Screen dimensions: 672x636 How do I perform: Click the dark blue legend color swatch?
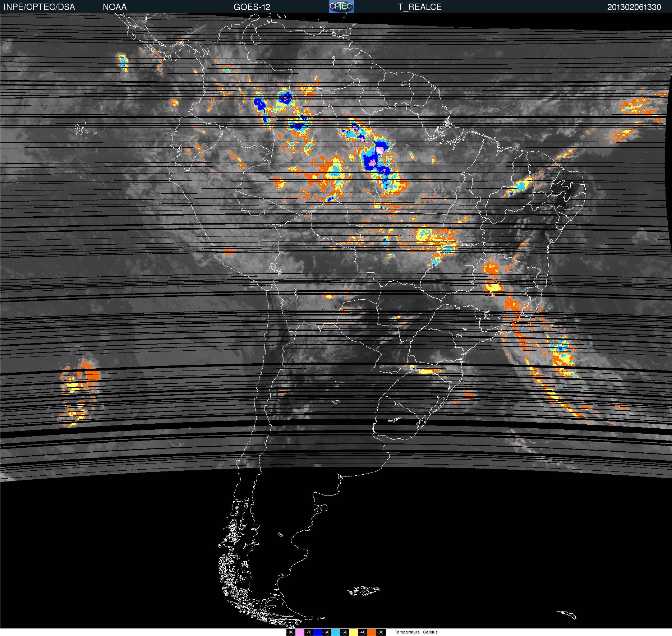pyautogui.click(x=318, y=632)
